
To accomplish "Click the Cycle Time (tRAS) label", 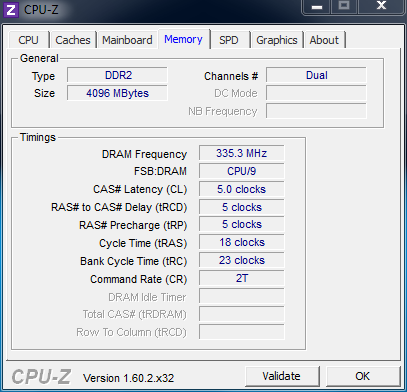I will click(x=143, y=243).
